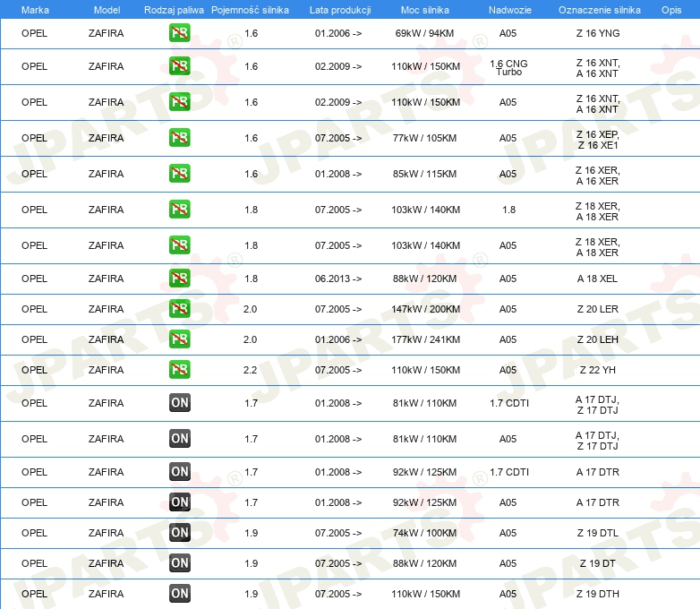700x609 pixels.
Task: Click the Moc silnika column header
Action: click(x=424, y=10)
